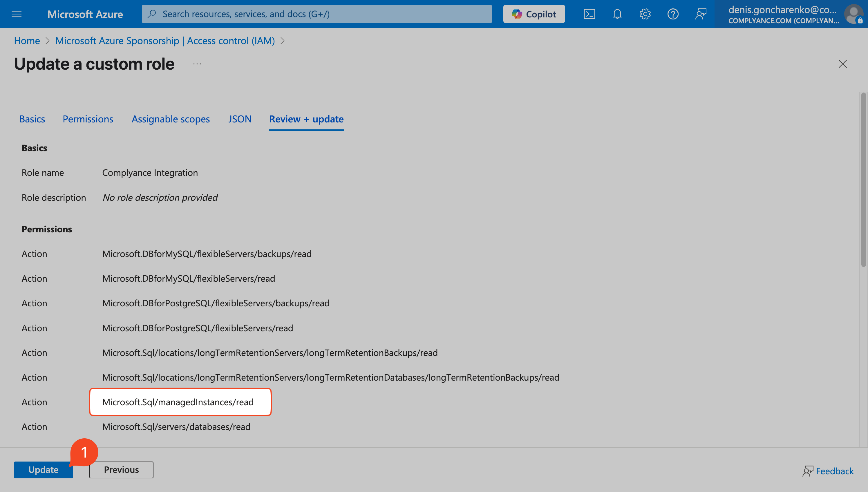Click the Update button
The height and width of the screenshot is (492, 868).
tap(43, 470)
